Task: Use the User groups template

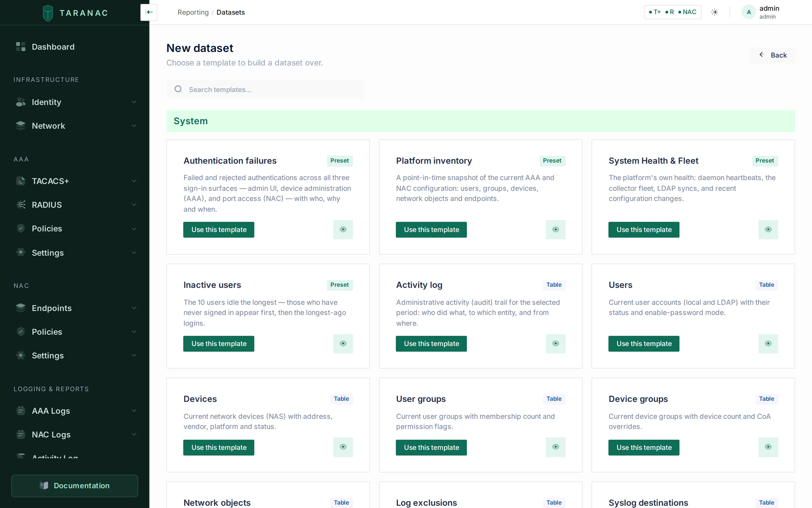Action: (431, 447)
